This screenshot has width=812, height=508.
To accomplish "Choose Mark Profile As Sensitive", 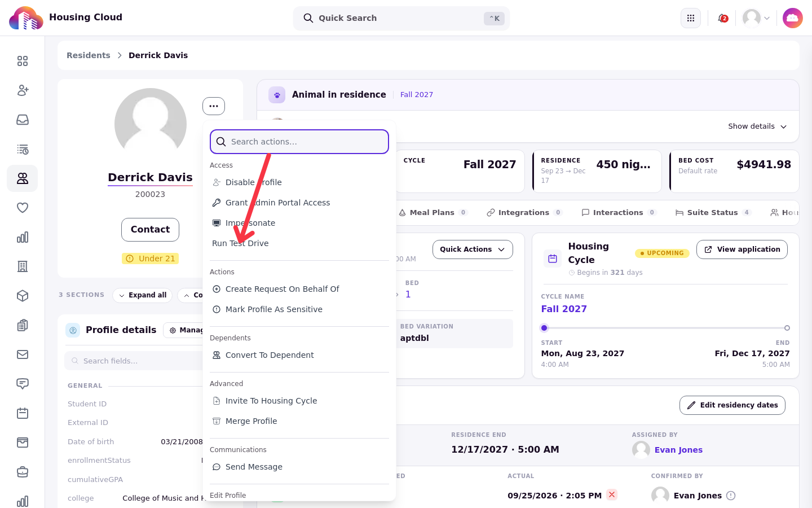I will tap(299, 309).
